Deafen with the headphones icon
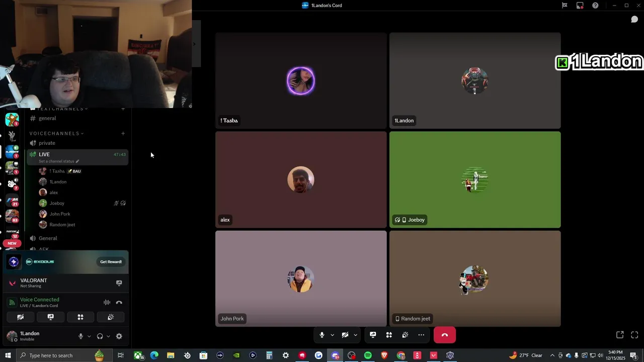 (100, 336)
